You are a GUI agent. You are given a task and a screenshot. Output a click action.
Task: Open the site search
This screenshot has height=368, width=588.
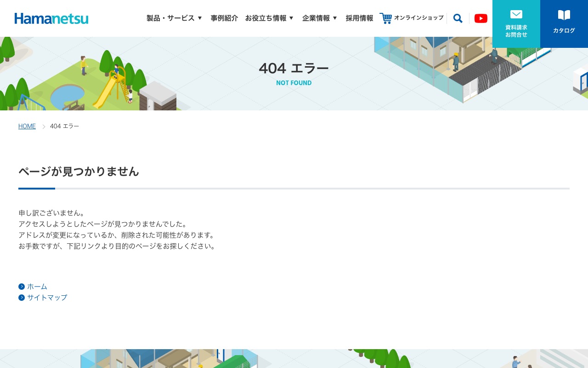[x=458, y=18]
